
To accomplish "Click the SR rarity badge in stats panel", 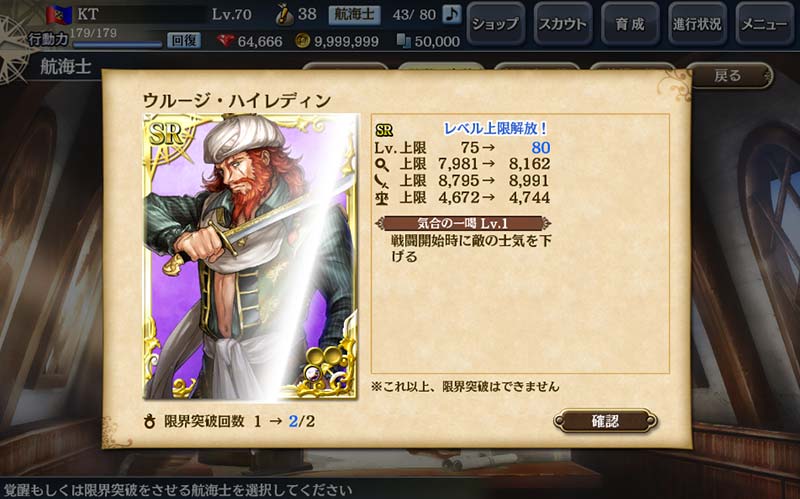I will [384, 130].
